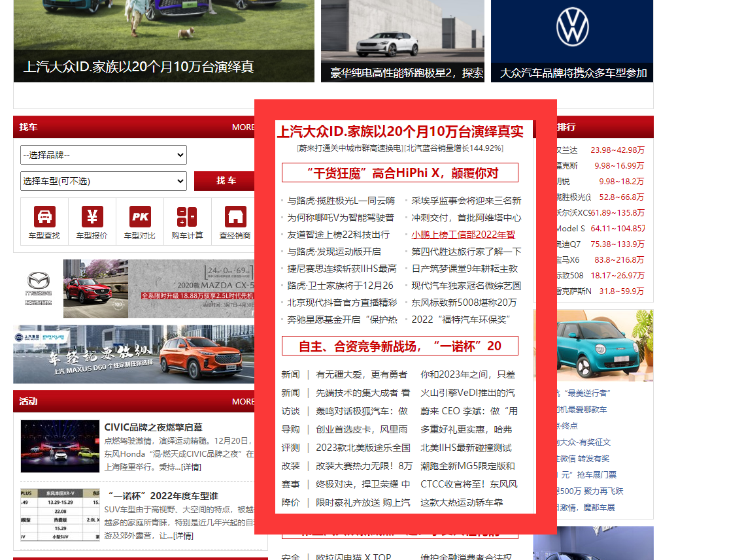Open the 上汽 MAXUS D60 banner ad
Screen dimensions: 744x560
point(134,354)
